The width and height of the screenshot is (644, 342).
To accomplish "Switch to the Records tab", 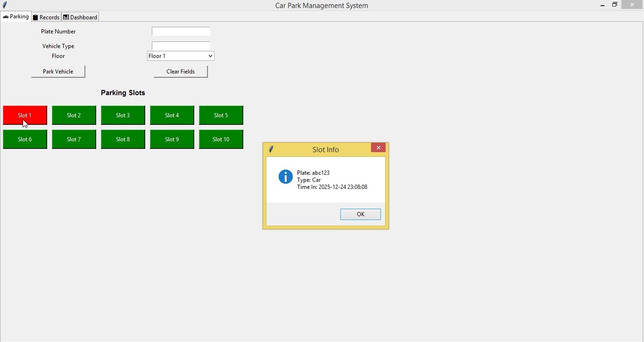I will pyautogui.click(x=46, y=17).
